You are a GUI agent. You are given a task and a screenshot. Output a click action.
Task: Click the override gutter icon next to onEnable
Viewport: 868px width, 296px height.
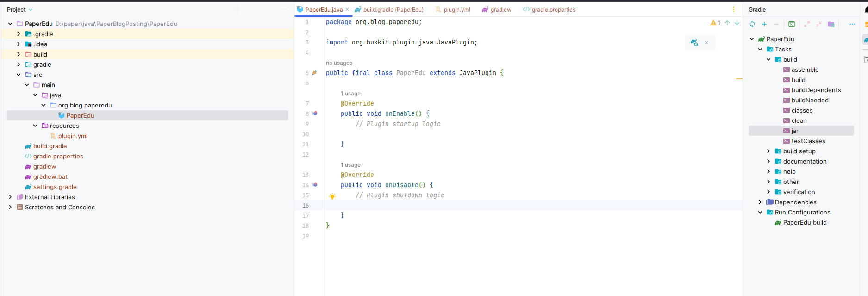(x=315, y=113)
